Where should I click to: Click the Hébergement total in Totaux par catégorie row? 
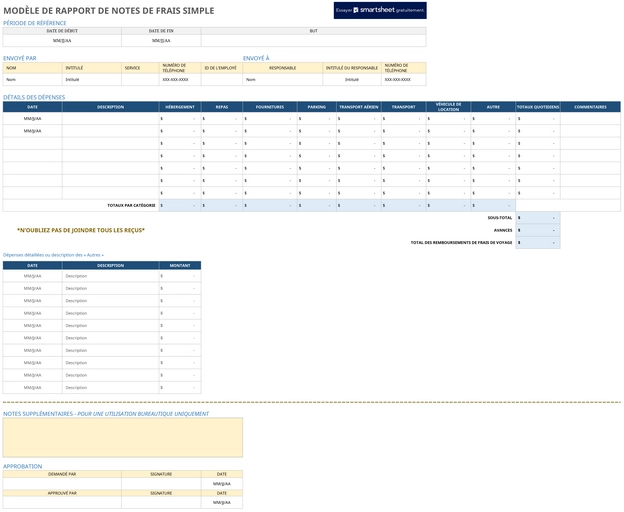coord(180,205)
